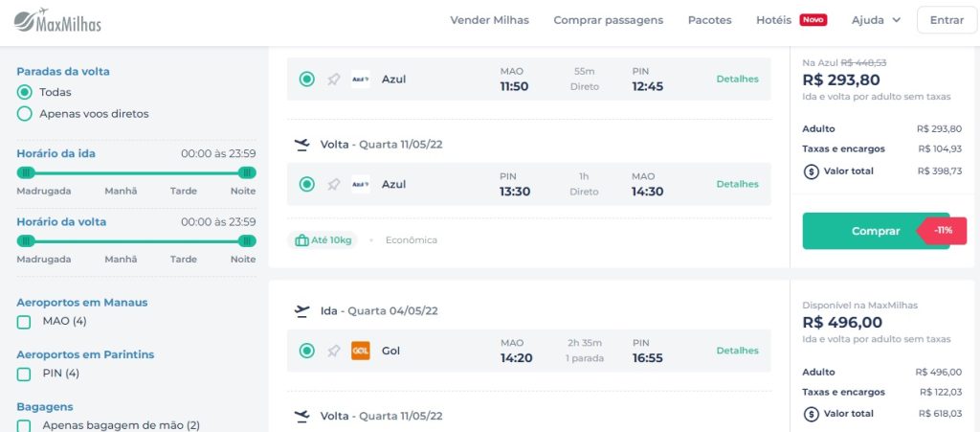Viewport: 980px width, 432px height.
Task: Go to Comprar passagens
Action: [608, 20]
